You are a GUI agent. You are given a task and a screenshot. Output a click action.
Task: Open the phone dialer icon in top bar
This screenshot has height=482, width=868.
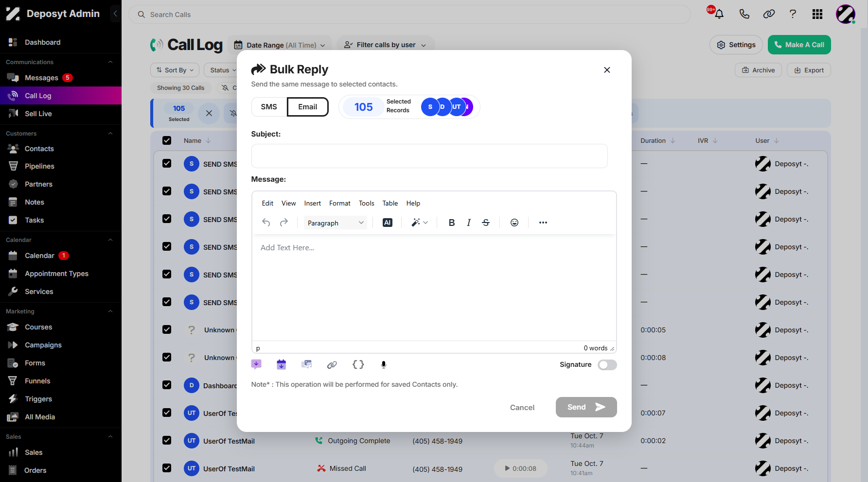tap(744, 14)
